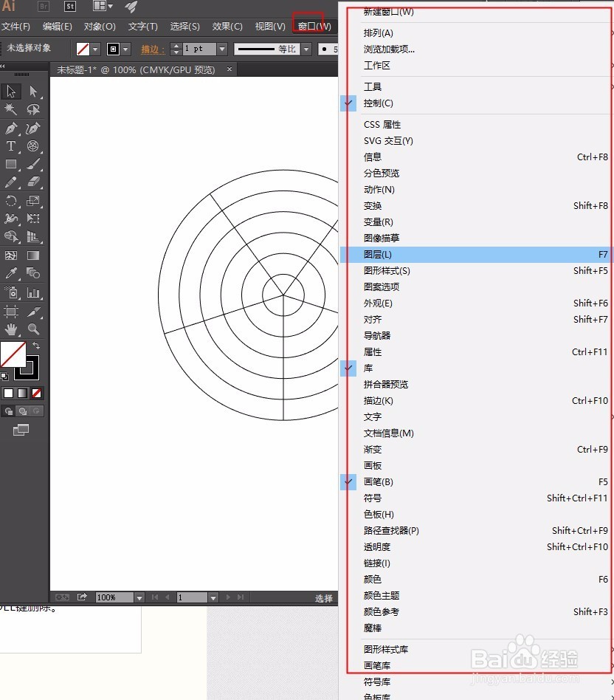Select the Artboard tool
This screenshot has height=700, width=614.
(x=11, y=311)
